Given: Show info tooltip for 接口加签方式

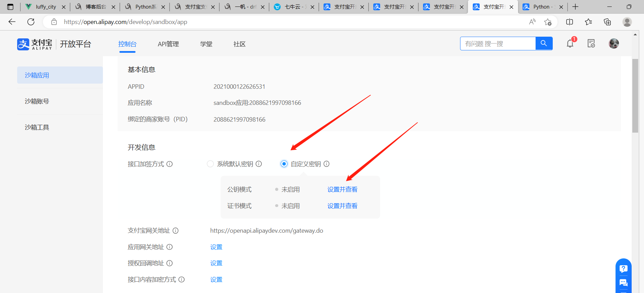Looking at the screenshot, I should tap(169, 164).
